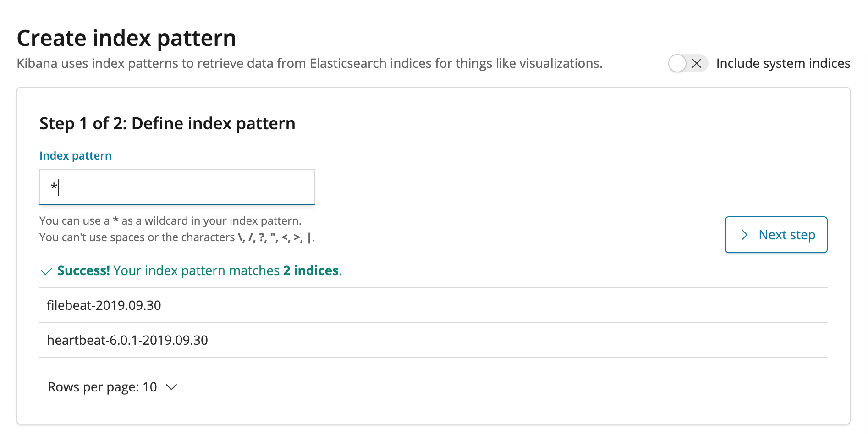Screen dimensions: 868x441
Task: Toggle the Include system indices switch
Action: coord(688,63)
